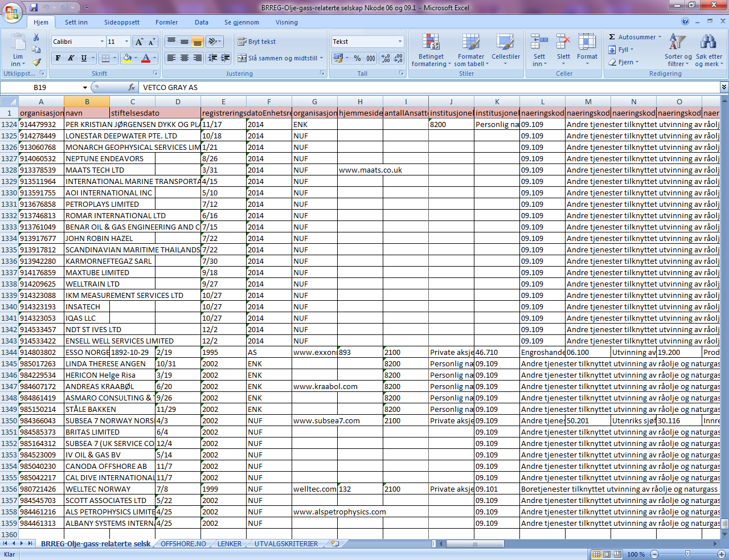Open the Name Box B19 dropdown
The height and width of the screenshot is (560, 729).
(x=85, y=87)
